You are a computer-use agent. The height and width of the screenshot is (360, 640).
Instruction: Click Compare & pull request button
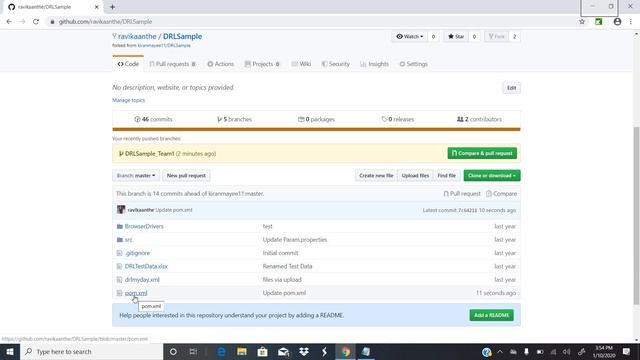coord(482,153)
